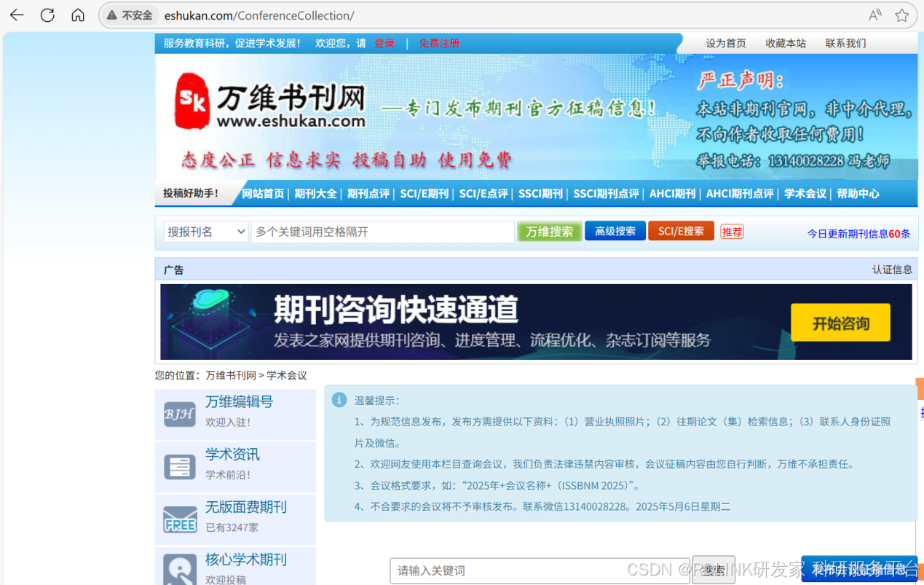Click the yellow 开始咨询 button
The height and width of the screenshot is (585, 924).
click(841, 323)
